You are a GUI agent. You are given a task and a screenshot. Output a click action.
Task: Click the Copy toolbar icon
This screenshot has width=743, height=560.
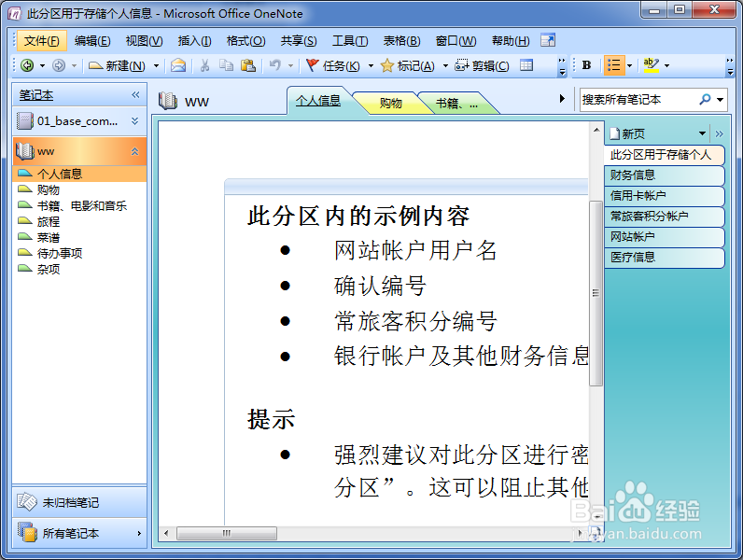click(x=227, y=65)
